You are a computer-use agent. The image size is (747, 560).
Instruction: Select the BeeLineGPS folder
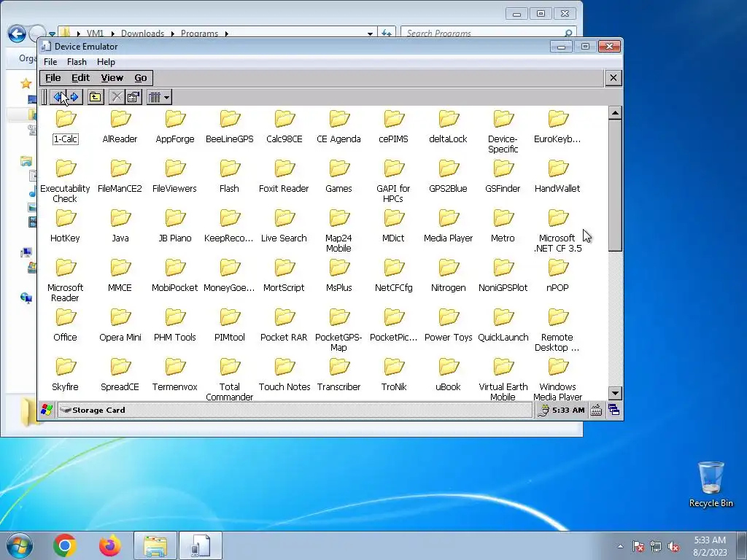pos(230,127)
